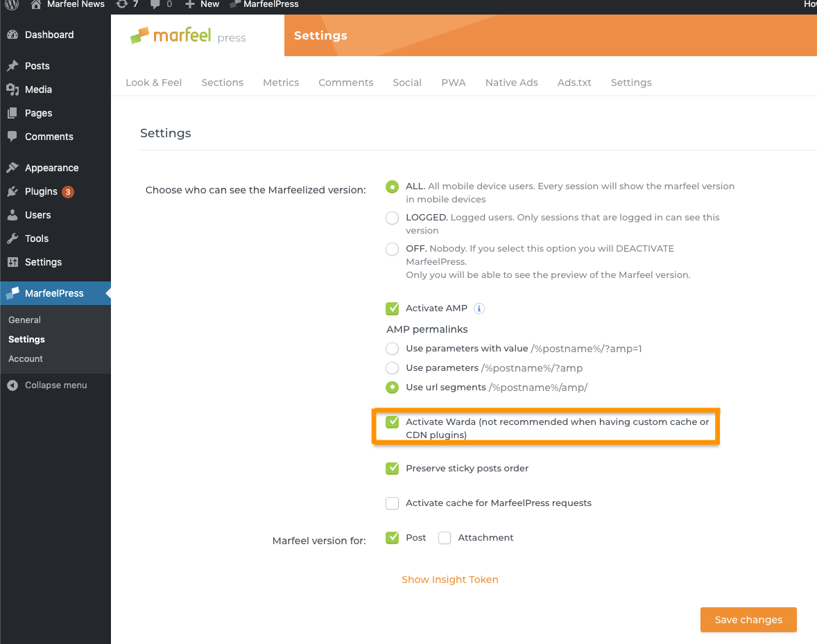Click the Appearance paintbrush icon
The image size is (817, 644).
tap(12, 168)
